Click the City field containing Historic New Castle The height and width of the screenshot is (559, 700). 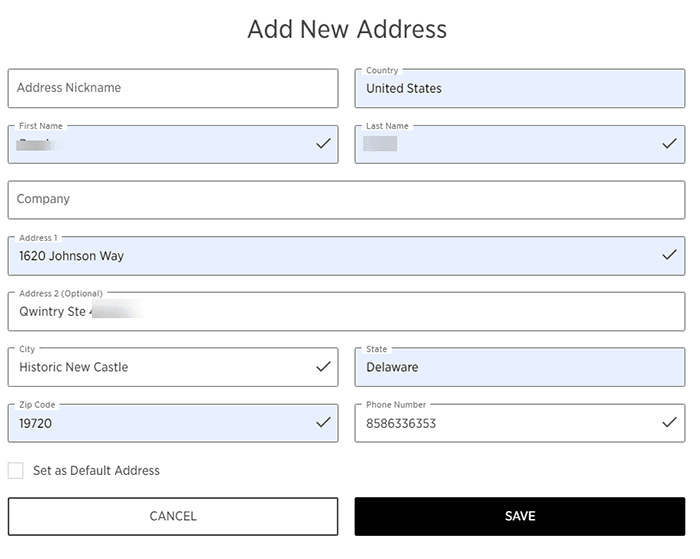click(160, 367)
